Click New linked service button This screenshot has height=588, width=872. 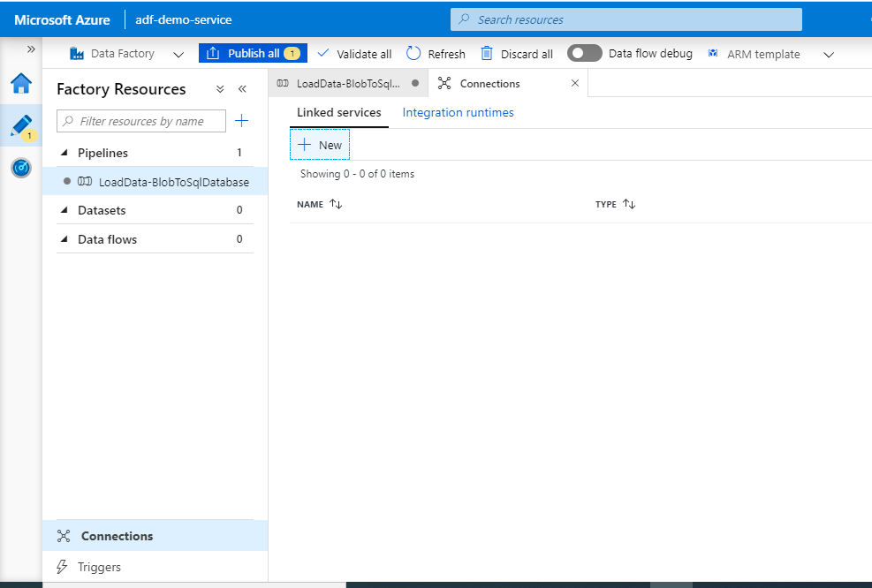pos(320,145)
